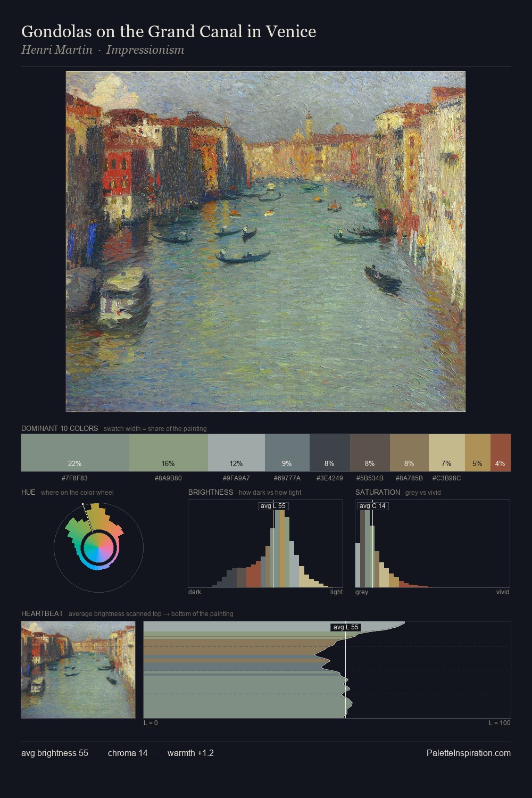Click the saturation histogram chart

coord(433,544)
